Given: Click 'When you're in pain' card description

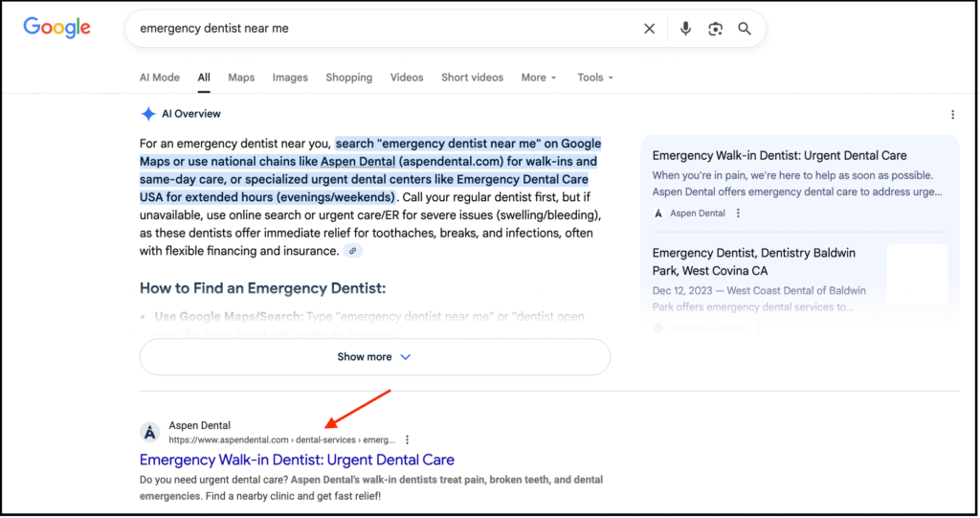Looking at the screenshot, I should [x=797, y=184].
